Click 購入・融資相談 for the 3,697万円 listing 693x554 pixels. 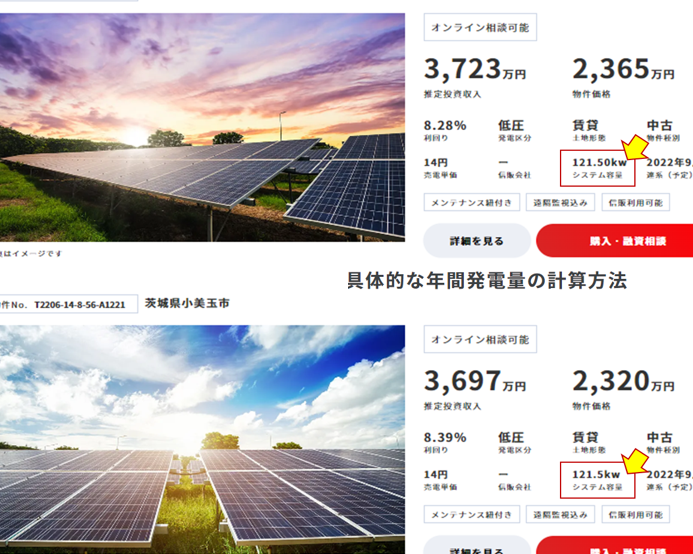click(x=615, y=546)
